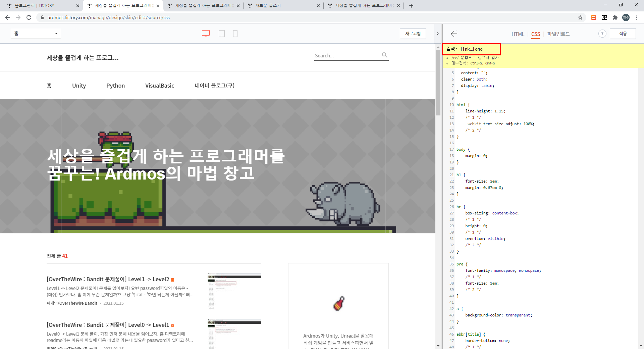Viewport: 644px width, 349px height.
Task: Collapse the editor panel with the chevron arrow
Action: [x=437, y=34]
